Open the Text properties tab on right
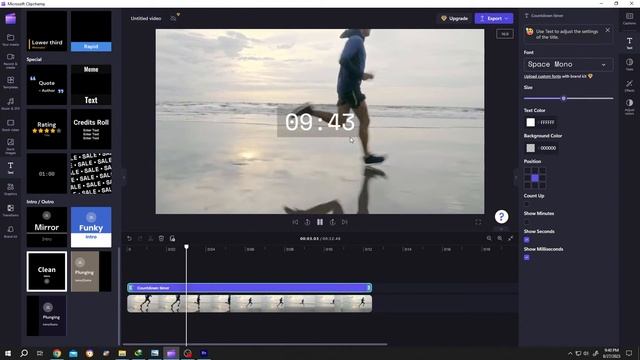 coord(629,43)
